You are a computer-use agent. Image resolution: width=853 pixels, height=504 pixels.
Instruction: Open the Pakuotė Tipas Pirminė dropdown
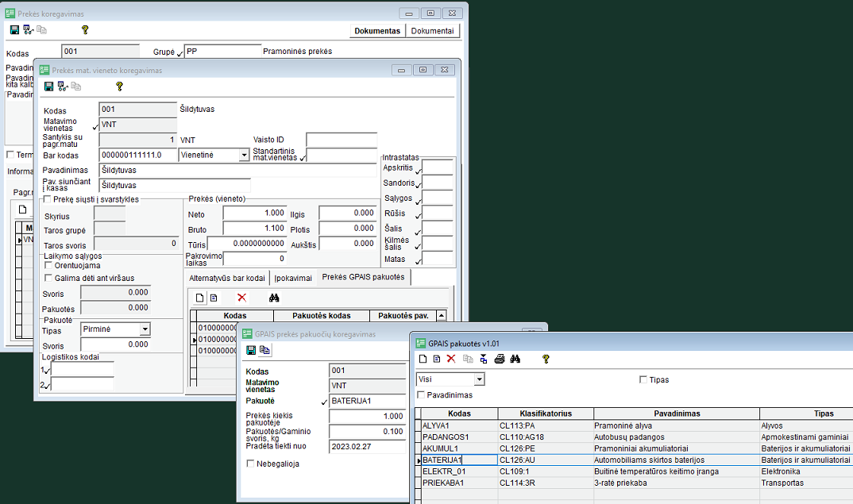click(x=145, y=329)
